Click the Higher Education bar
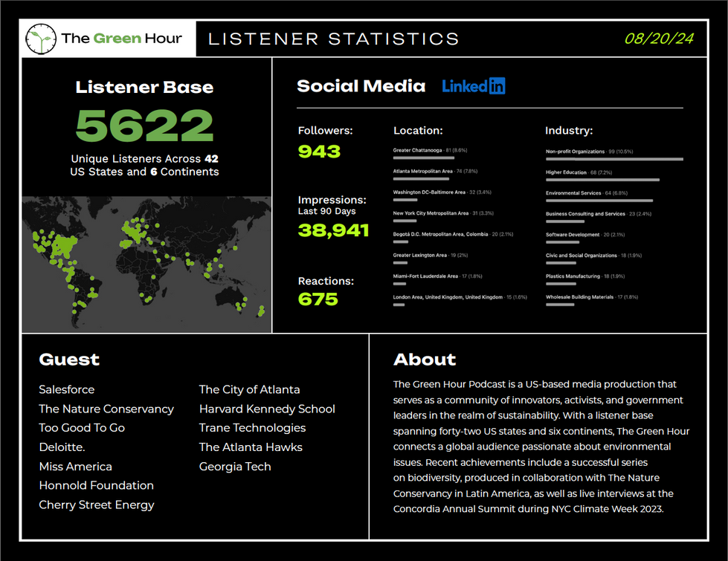 point(602,180)
